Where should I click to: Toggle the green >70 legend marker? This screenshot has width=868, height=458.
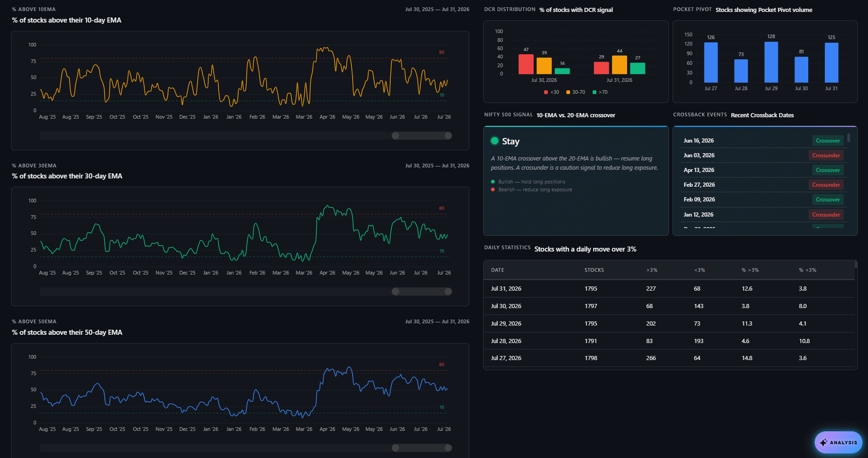click(x=594, y=92)
